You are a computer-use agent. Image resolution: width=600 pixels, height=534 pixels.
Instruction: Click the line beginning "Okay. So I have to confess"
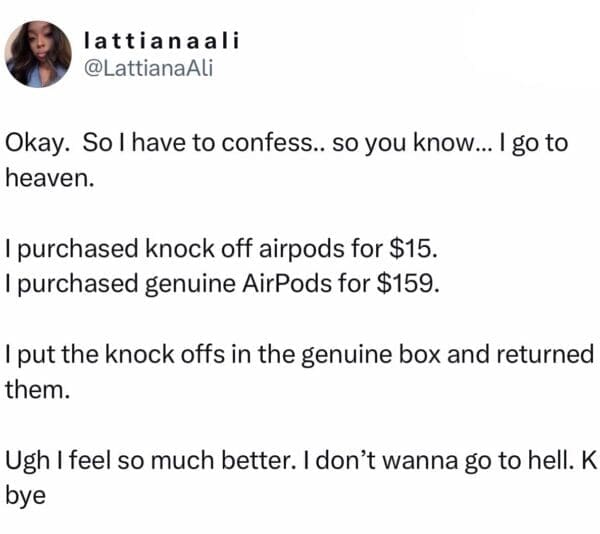click(x=288, y=143)
